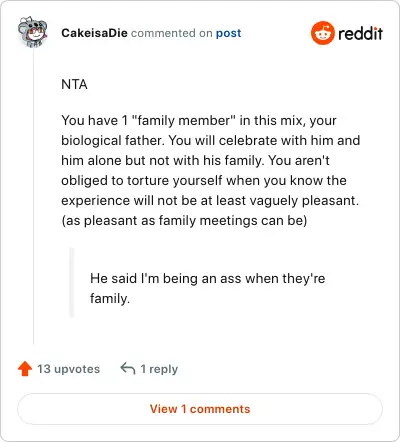Open CakeisaDie's avatar image
400x442 pixels.
33,32
